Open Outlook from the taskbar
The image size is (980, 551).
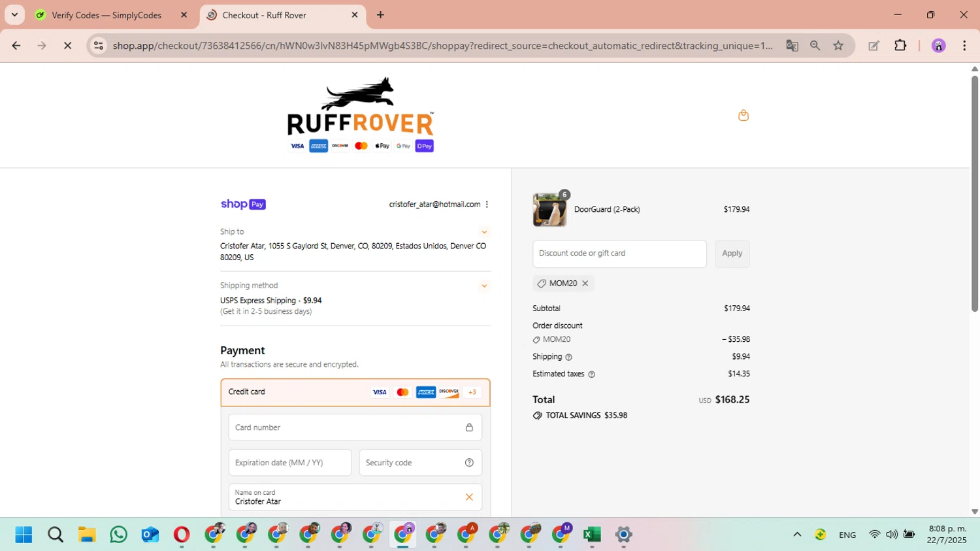point(150,535)
